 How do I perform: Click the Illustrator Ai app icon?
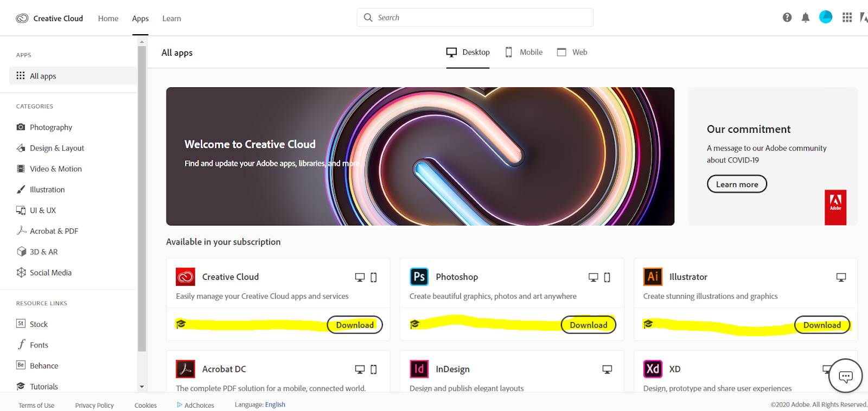[653, 277]
